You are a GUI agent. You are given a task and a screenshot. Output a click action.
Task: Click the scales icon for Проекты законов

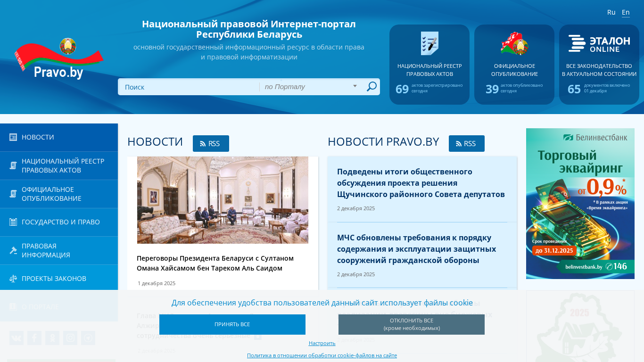[x=13, y=279]
